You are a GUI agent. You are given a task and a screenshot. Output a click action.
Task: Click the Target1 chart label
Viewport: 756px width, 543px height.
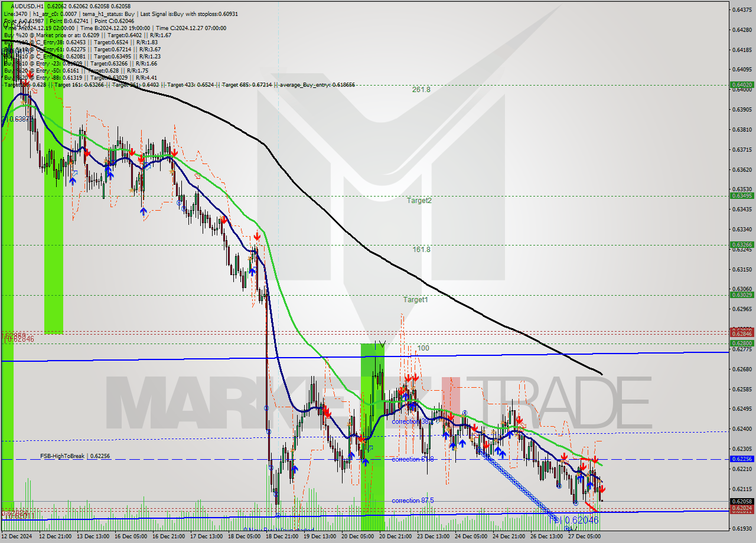click(416, 300)
